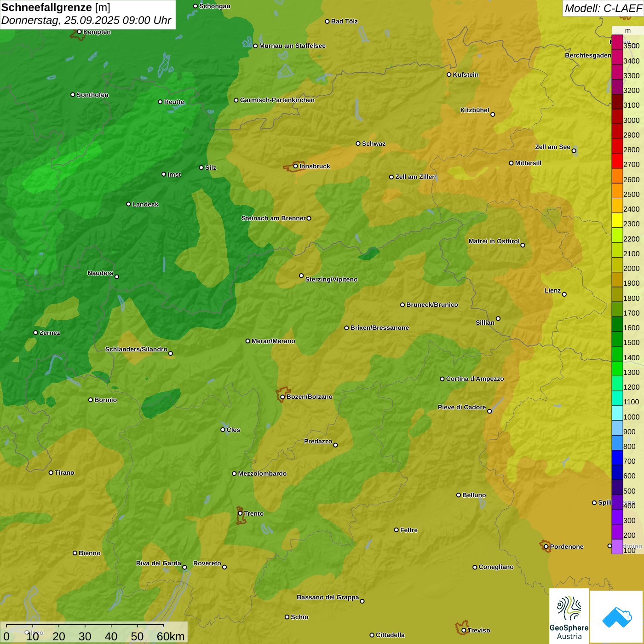Click the 'Steinach am Brenner' label

273,218
